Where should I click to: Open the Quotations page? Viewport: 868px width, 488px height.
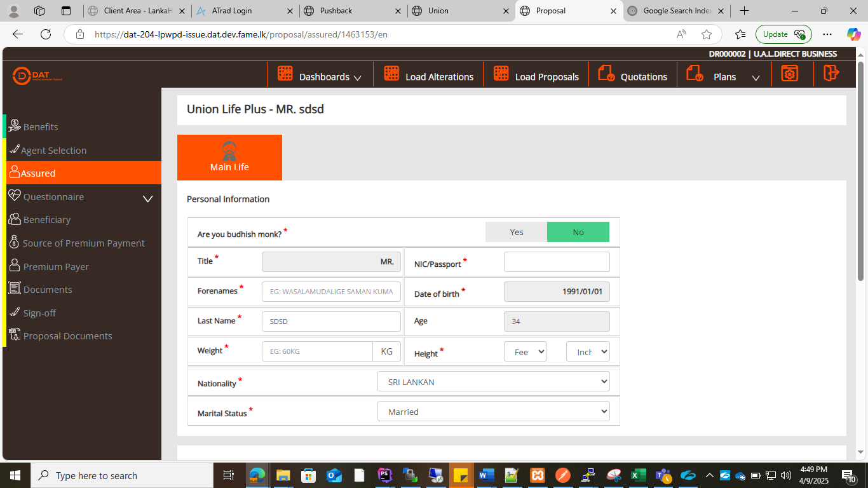coord(632,75)
